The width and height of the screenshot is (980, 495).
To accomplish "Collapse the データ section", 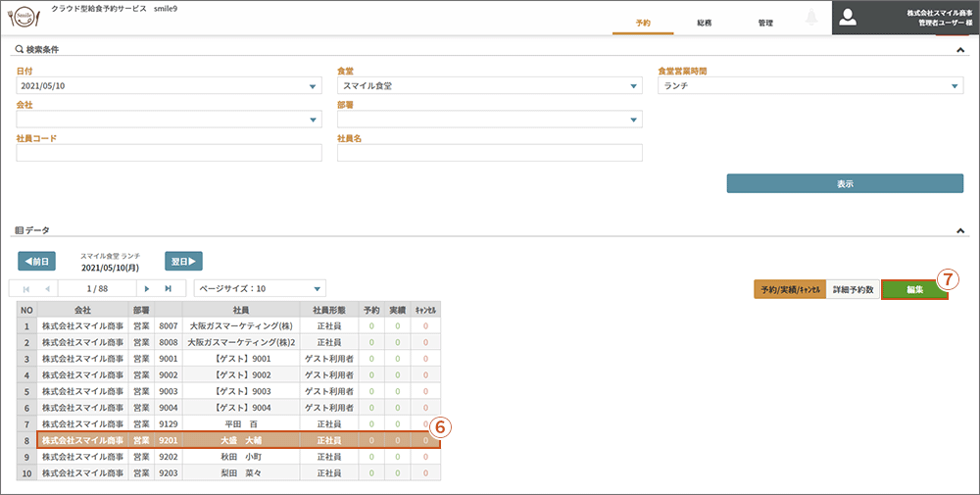I will (x=960, y=230).
